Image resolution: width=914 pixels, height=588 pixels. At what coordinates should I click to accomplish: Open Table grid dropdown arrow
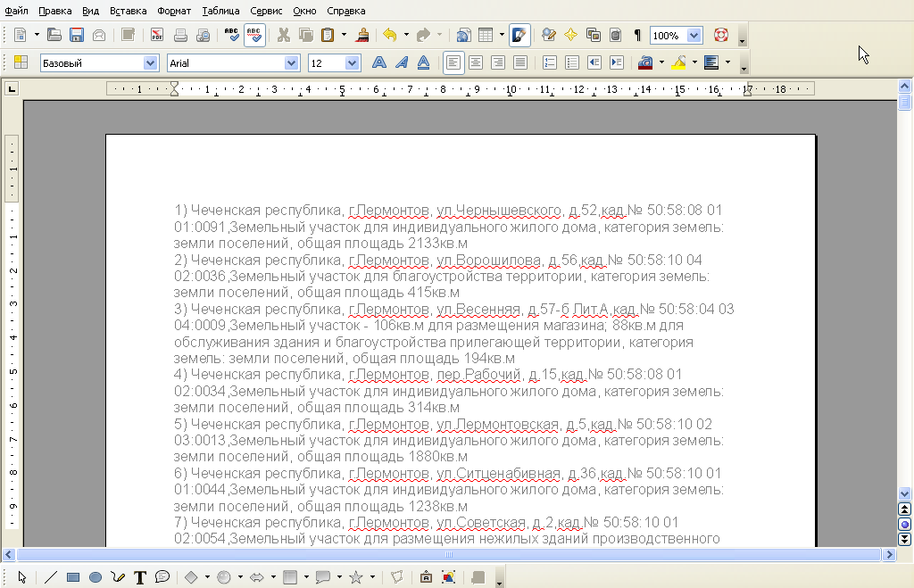502,35
